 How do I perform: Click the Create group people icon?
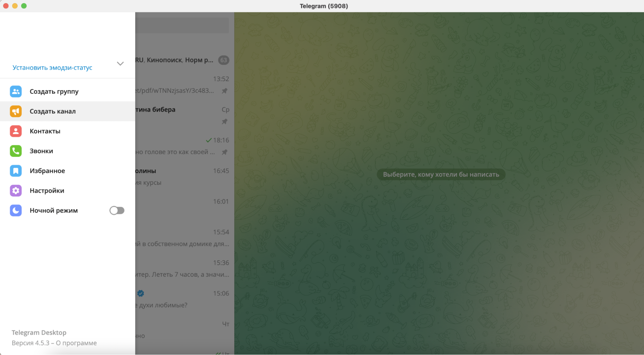[x=15, y=91]
